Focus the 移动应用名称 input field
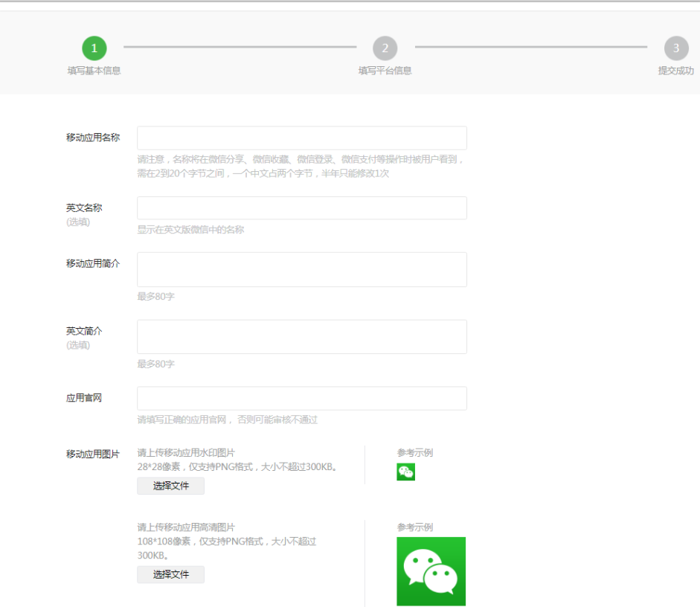The image size is (700, 607). point(302,138)
